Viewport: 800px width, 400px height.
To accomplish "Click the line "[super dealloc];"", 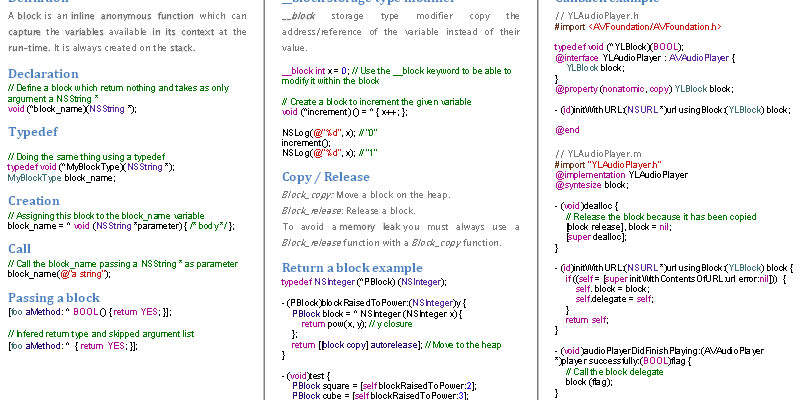I will [596, 237].
